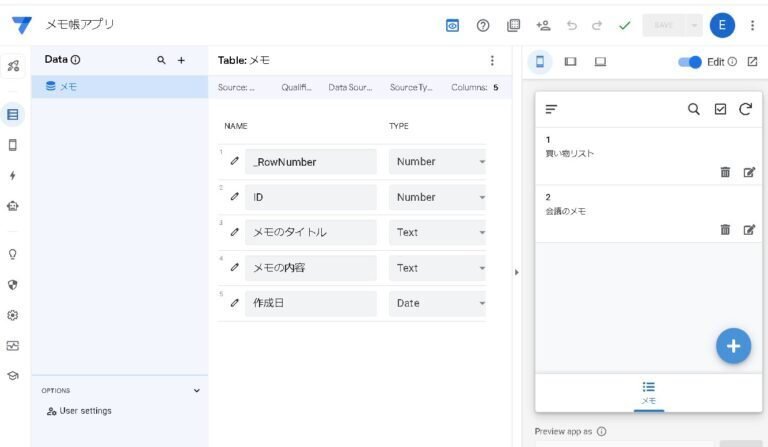Add a new memo with plus button

click(x=733, y=346)
